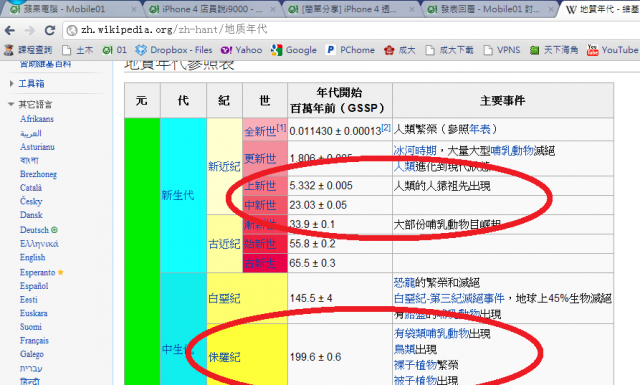Open the 01 bookmark
The image size is (640, 385).
coord(115,50)
